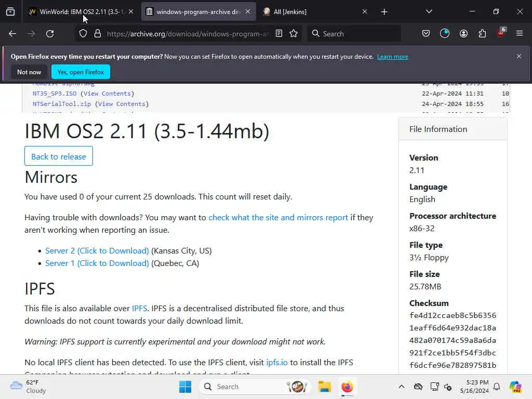Screen dimensions: 532x399
Task: Open Firefox View tab overview icon
Action: tap(10, 12)
